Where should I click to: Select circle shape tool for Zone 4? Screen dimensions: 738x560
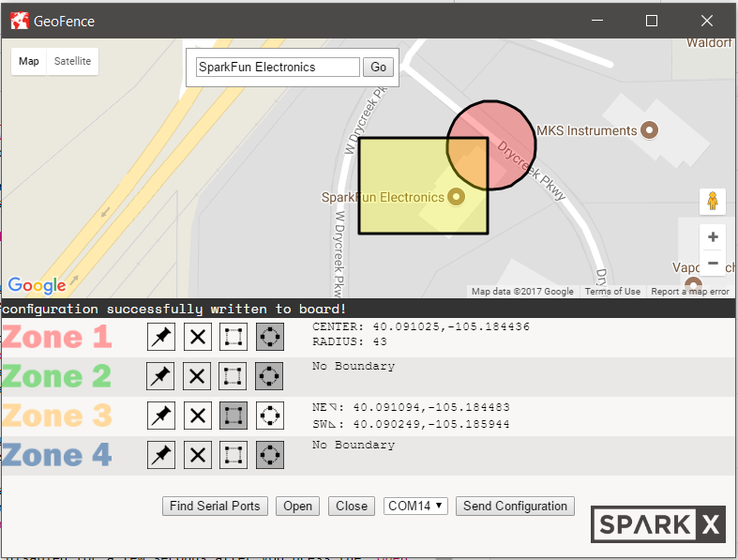270,455
